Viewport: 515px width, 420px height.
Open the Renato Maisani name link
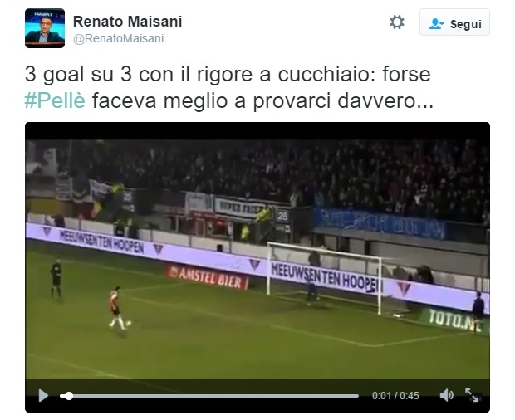click(127, 22)
